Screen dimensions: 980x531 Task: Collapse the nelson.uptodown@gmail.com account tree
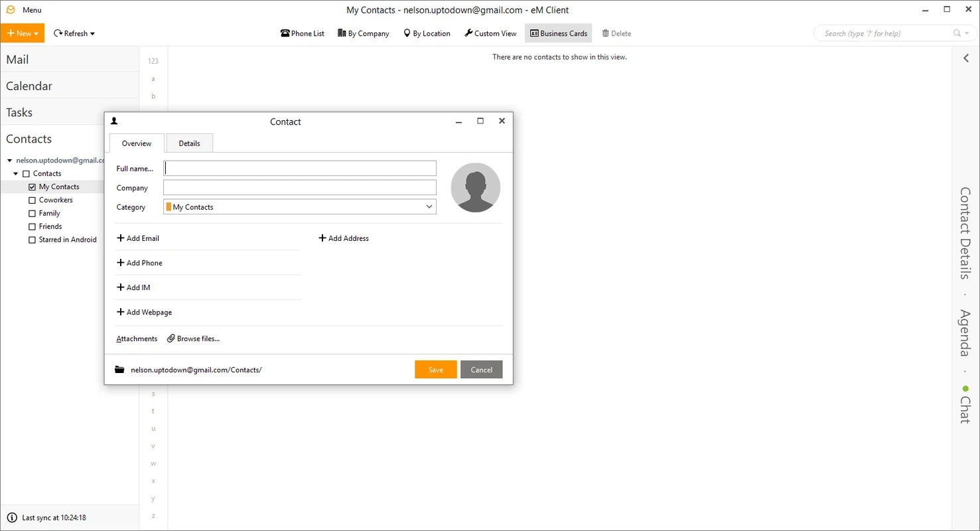9,160
